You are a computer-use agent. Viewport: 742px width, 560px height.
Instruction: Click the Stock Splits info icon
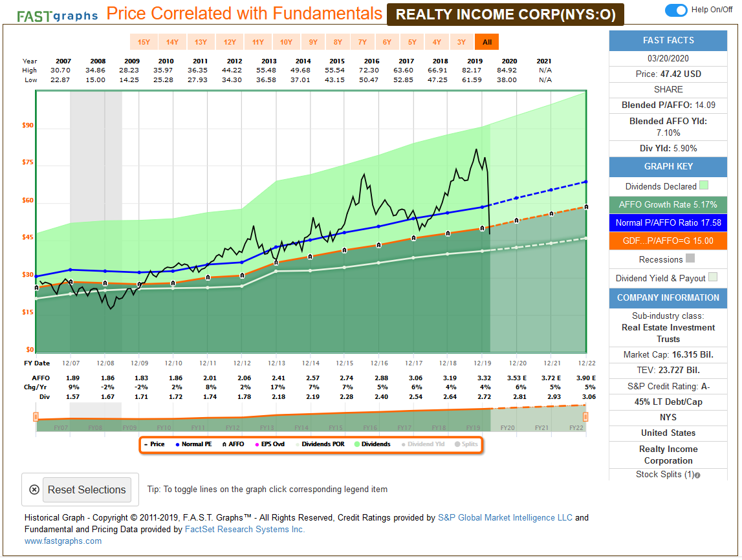(697, 476)
